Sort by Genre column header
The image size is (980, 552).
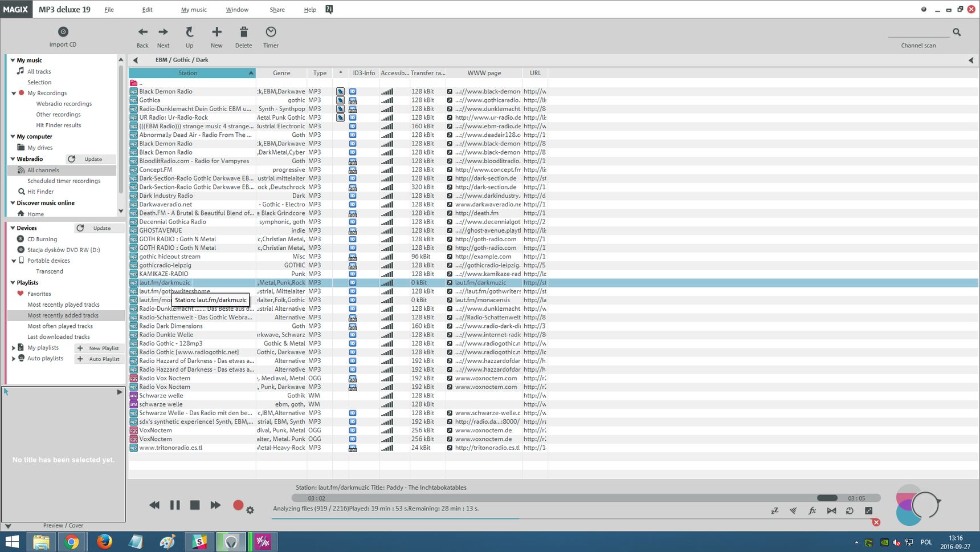pos(281,73)
